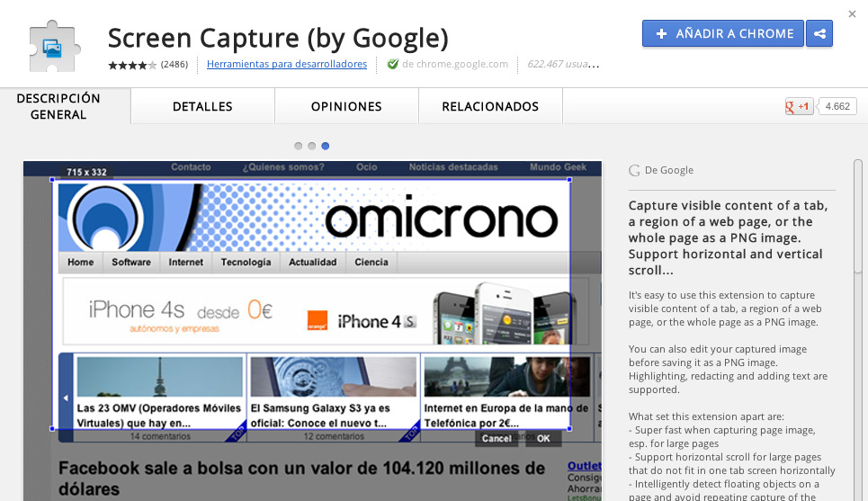Switch to the DETALLES tab
This screenshot has width=868, height=501.
(x=202, y=106)
